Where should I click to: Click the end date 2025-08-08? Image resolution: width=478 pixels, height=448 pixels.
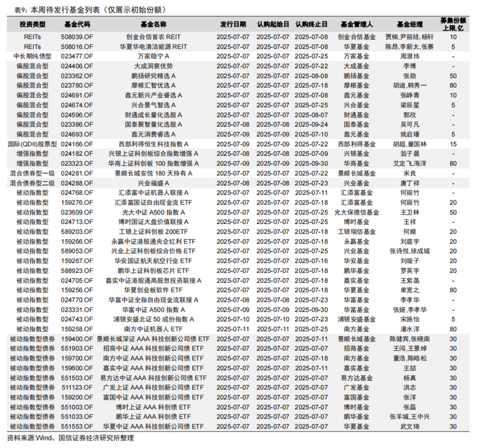pos(311,76)
